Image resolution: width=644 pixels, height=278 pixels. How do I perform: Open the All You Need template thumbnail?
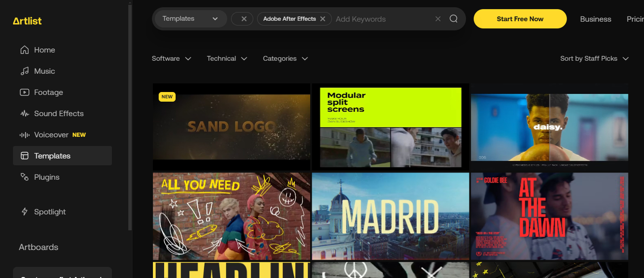[x=231, y=216]
